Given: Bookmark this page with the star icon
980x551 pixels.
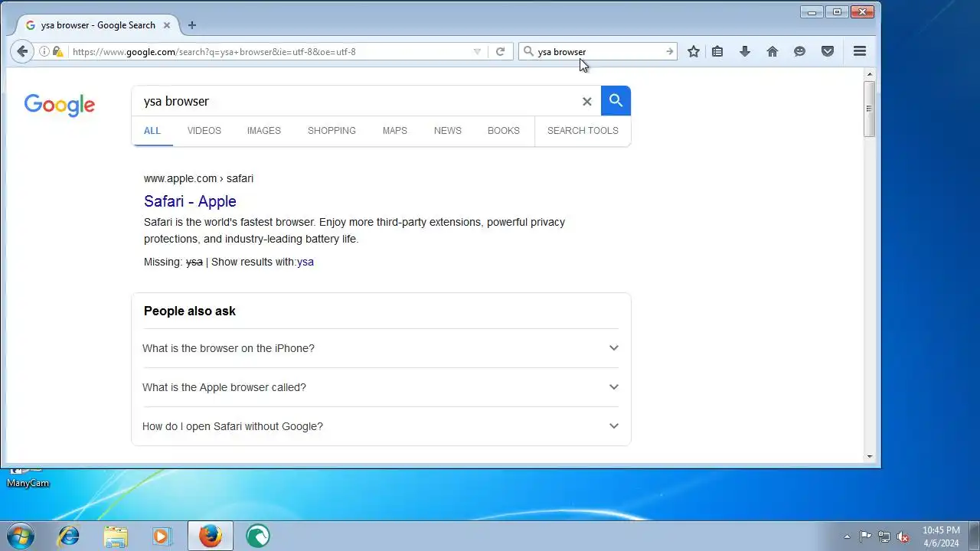Looking at the screenshot, I should click(694, 51).
